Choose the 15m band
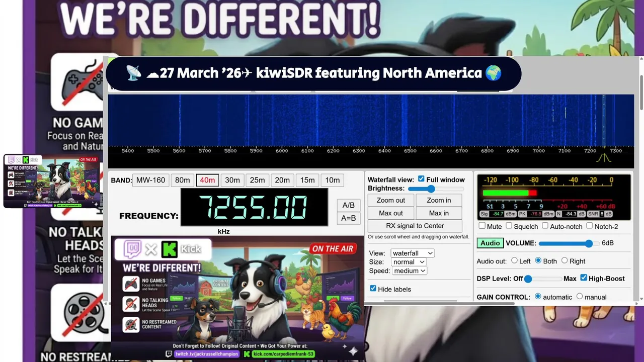 click(307, 180)
